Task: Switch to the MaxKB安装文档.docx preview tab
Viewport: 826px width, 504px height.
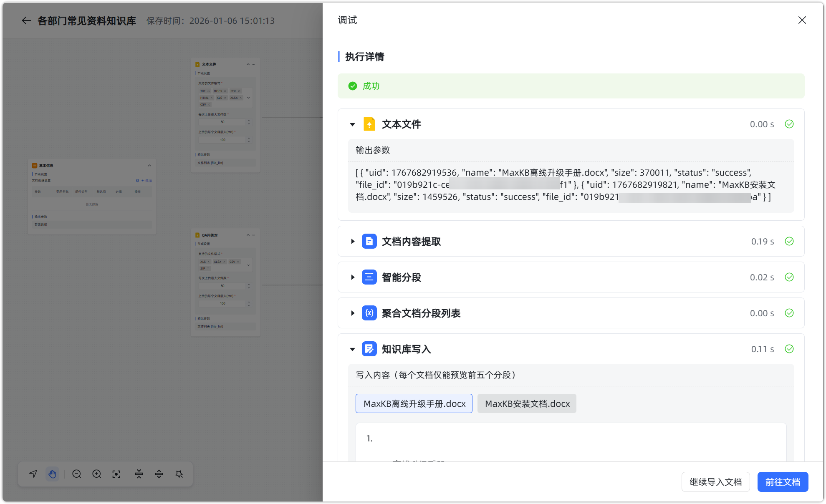Action: [527, 403]
